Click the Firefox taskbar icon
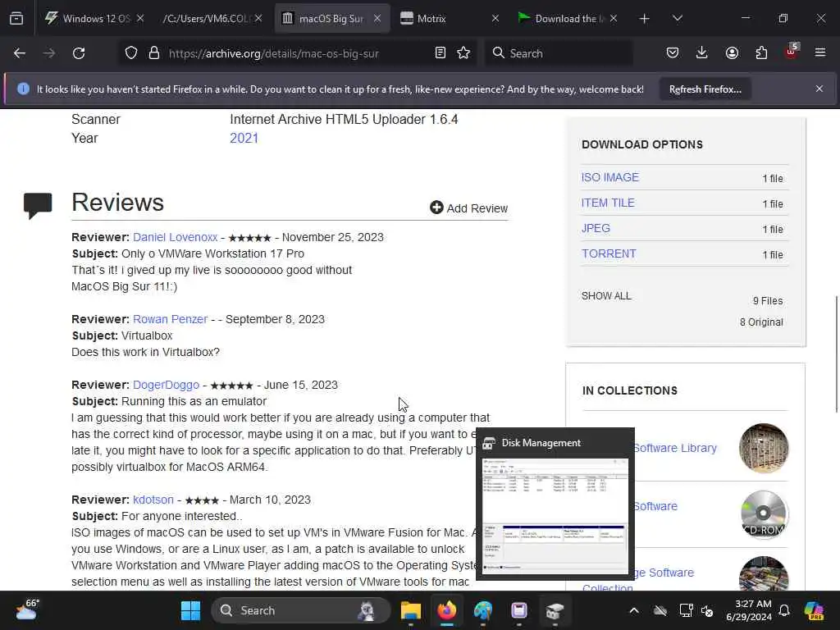The image size is (840, 630). (x=447, y=610)
